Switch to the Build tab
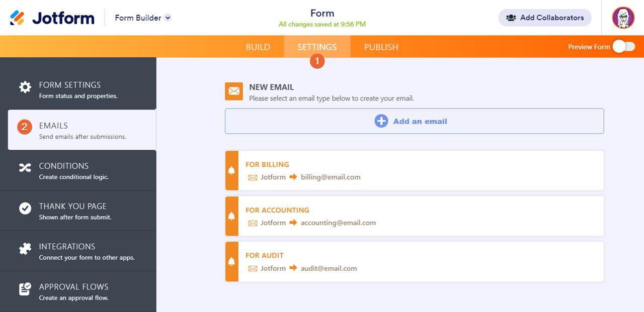The height and width of the screenshot is (312, 644). coord(258,47)
